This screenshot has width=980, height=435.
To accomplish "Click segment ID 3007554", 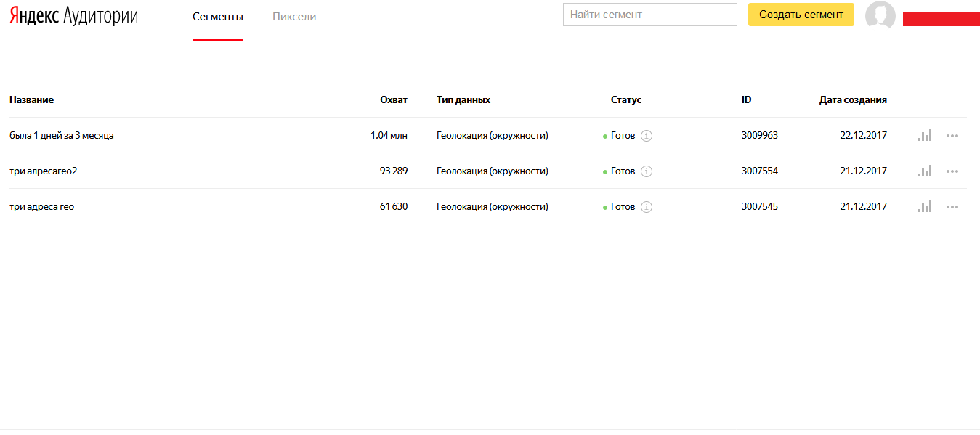I will [760, 171].
